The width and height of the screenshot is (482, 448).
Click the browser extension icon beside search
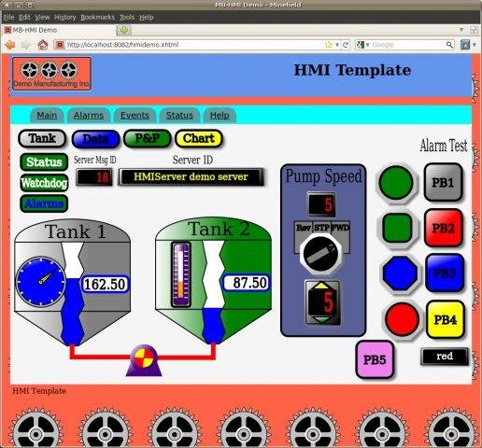coord(465,45)
